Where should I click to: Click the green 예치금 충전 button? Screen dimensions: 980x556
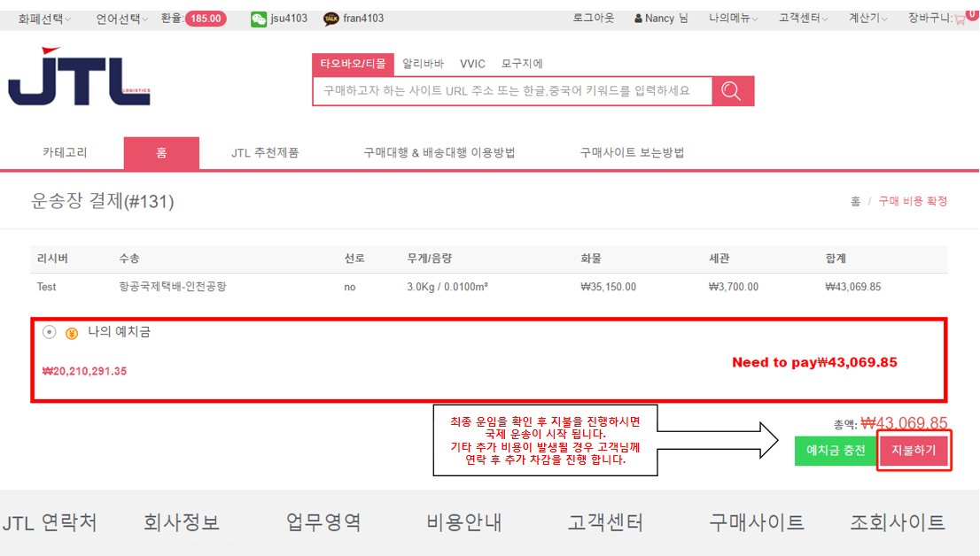click(x=835, y=451)
